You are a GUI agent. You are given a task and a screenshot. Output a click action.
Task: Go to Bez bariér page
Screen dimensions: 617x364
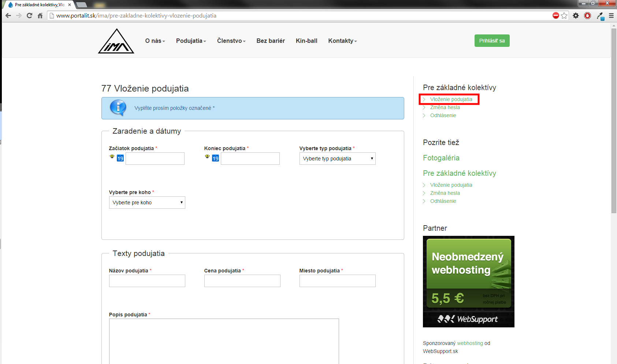[271, 41]
